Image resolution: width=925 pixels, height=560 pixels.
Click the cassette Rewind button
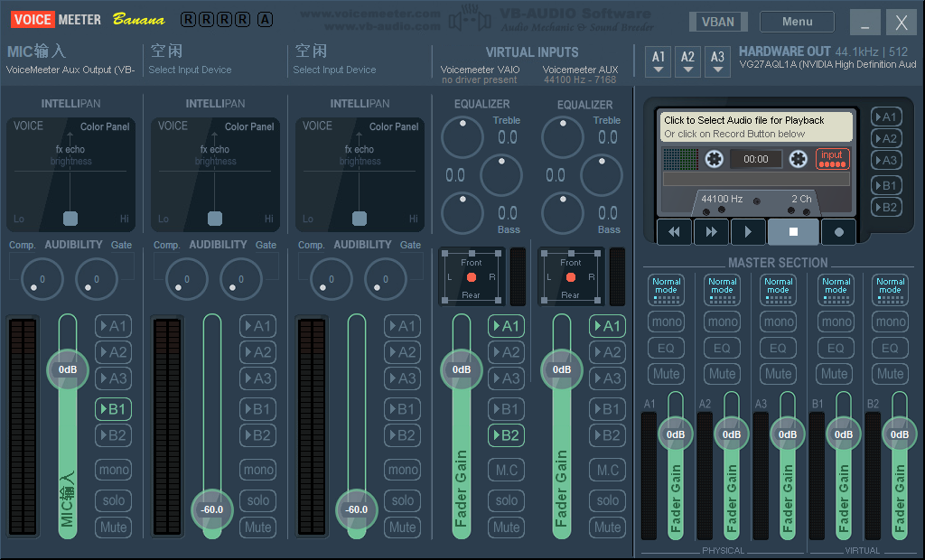(x=674, y=231)
